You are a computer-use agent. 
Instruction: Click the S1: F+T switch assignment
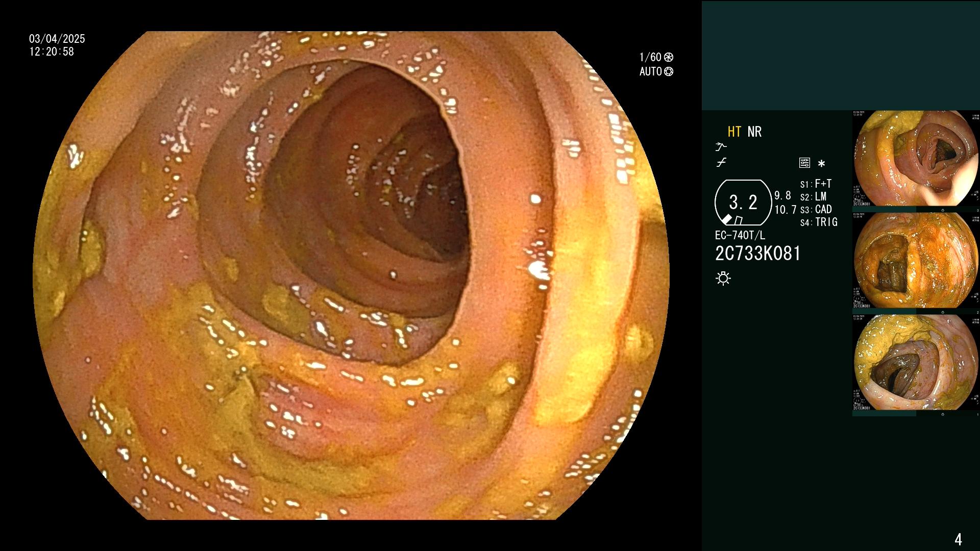point(816,184)
